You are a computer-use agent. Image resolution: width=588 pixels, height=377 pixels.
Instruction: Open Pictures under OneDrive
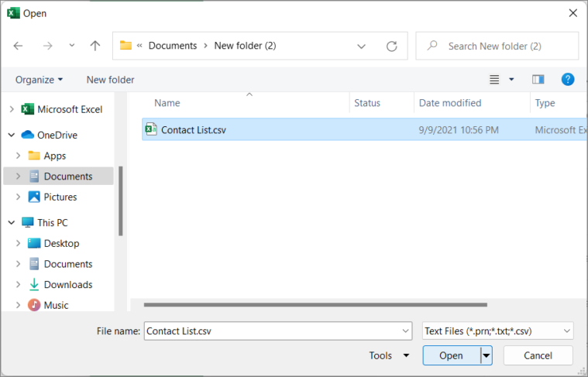point(60,197)
